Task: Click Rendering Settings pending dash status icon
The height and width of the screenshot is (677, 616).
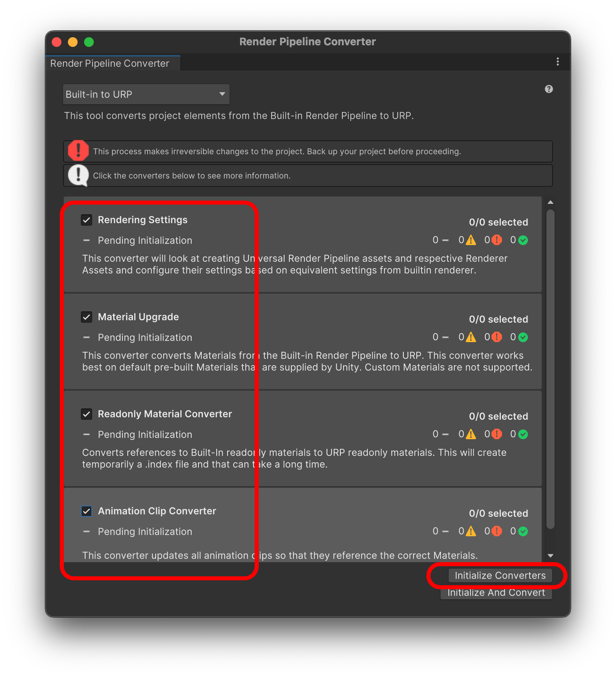Action: 86,240
